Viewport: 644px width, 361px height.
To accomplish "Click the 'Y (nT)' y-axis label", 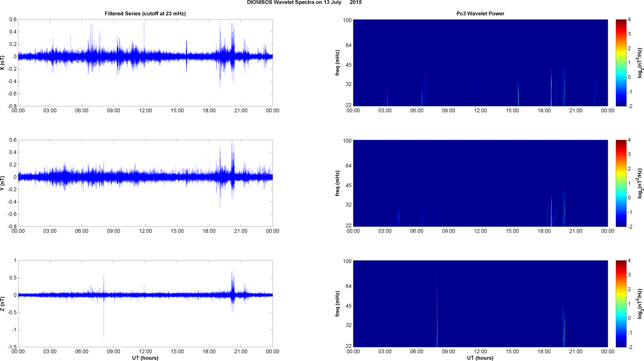I will [3, 183].
